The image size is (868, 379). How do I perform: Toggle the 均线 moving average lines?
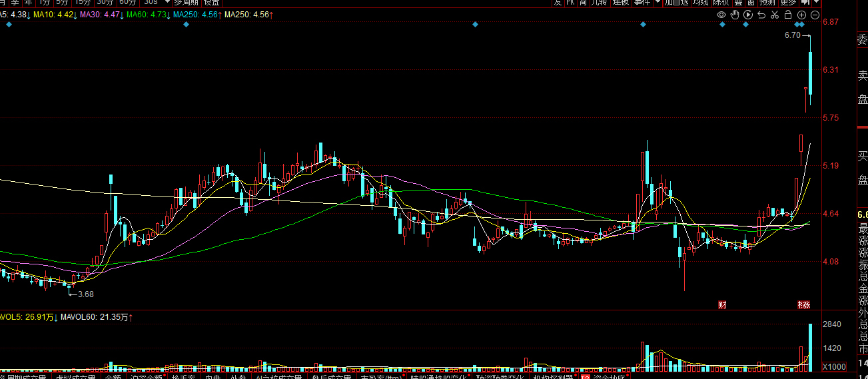701,3
